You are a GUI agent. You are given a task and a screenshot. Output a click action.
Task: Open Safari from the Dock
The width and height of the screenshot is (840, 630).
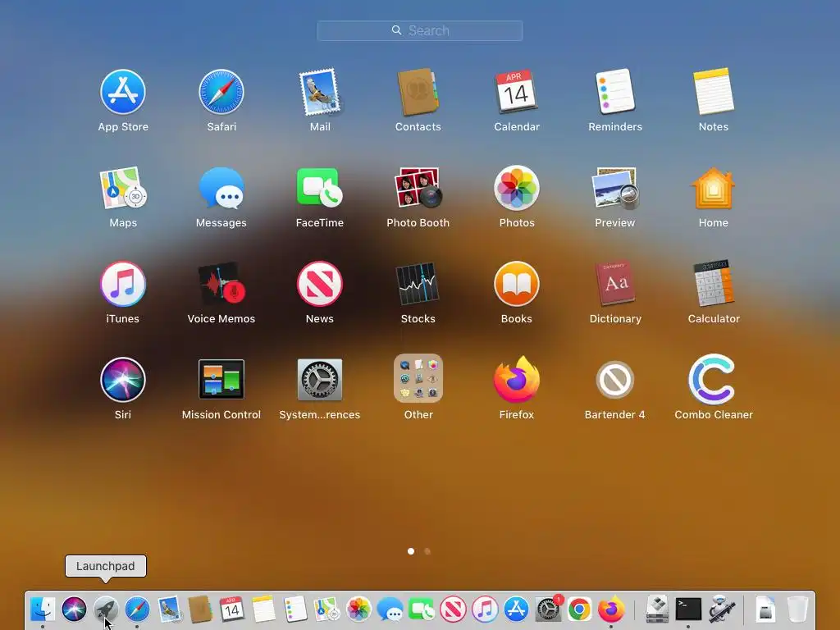coord(137,609)
